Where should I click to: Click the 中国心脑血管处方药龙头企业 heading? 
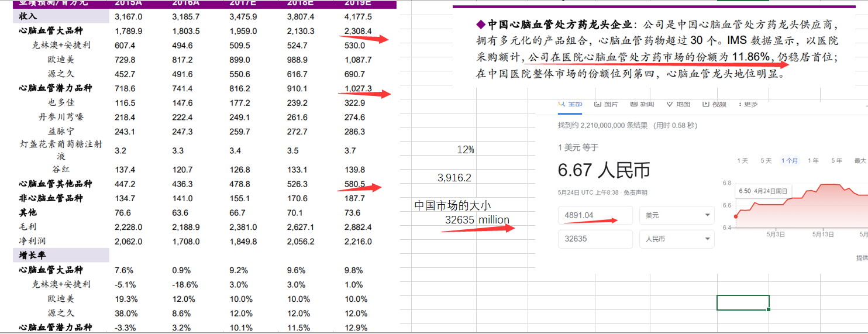560,25
